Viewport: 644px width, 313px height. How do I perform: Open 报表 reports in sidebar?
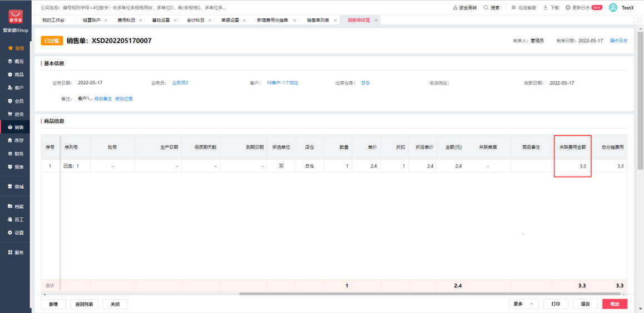point(16,167)
